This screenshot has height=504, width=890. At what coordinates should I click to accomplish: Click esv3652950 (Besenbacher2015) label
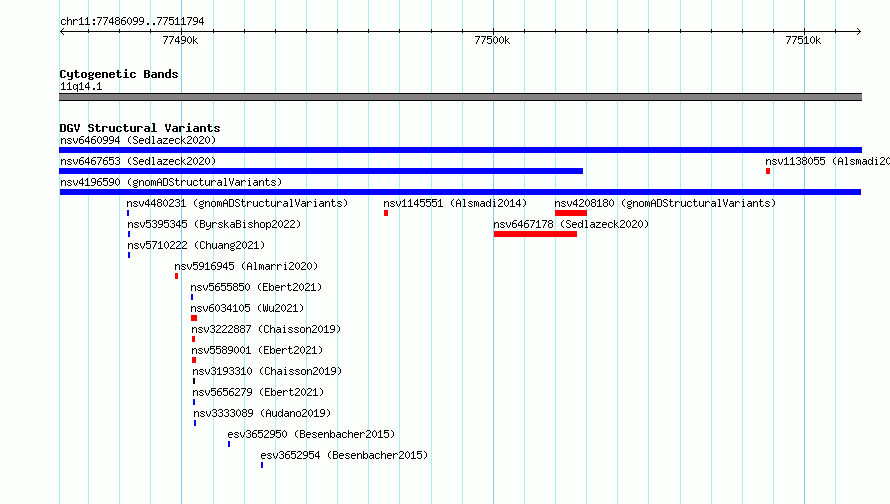point(311,434)
